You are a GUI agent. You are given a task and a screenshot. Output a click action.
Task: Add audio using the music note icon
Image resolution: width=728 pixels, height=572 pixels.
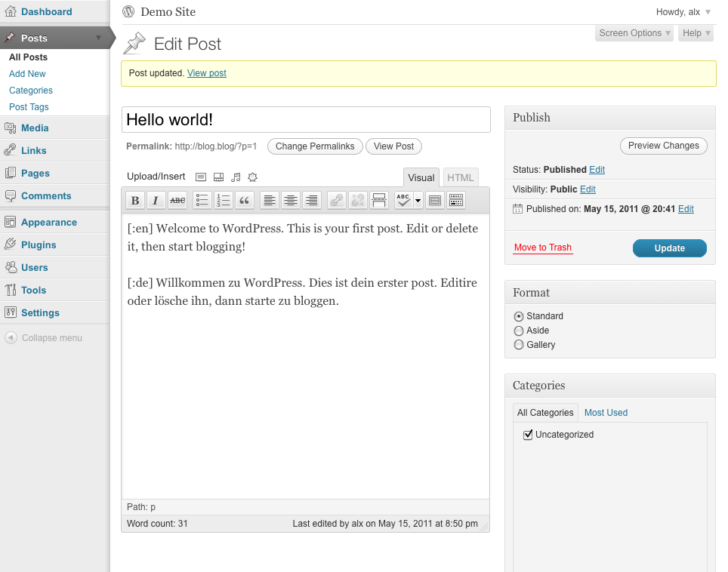click(x=236, y=177)
